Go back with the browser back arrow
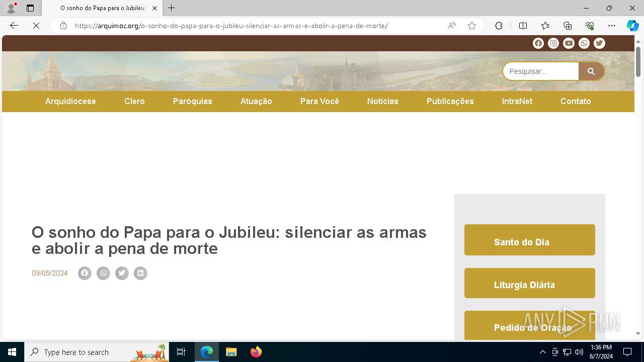This screenshot has width=644, height=362. pos(14,26)
